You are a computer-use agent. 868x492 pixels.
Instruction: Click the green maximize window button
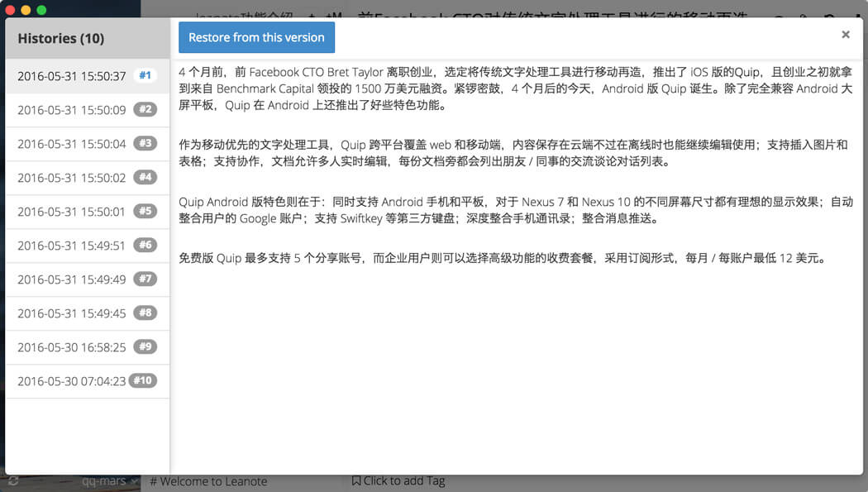(41, 10)
